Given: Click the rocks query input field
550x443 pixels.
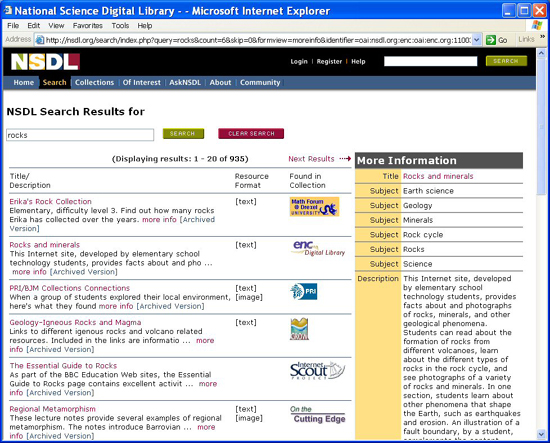Looking at the screenshot, I should pos(80,135).
